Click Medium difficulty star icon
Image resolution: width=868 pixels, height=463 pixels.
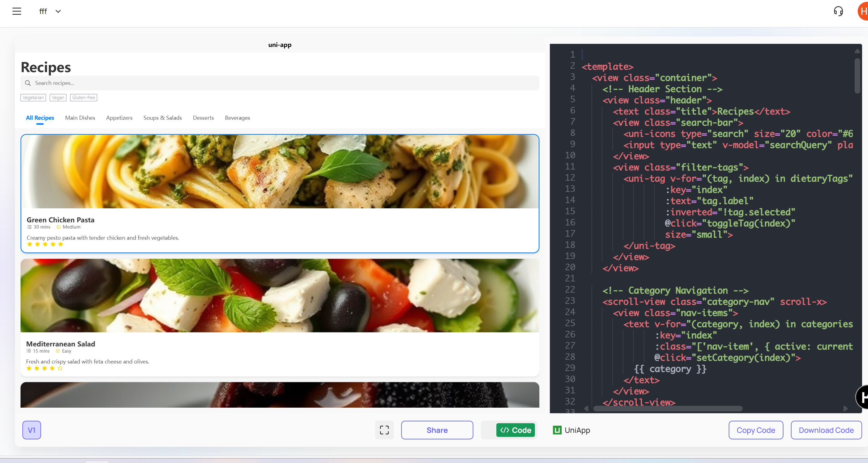(x=58, y=227)
